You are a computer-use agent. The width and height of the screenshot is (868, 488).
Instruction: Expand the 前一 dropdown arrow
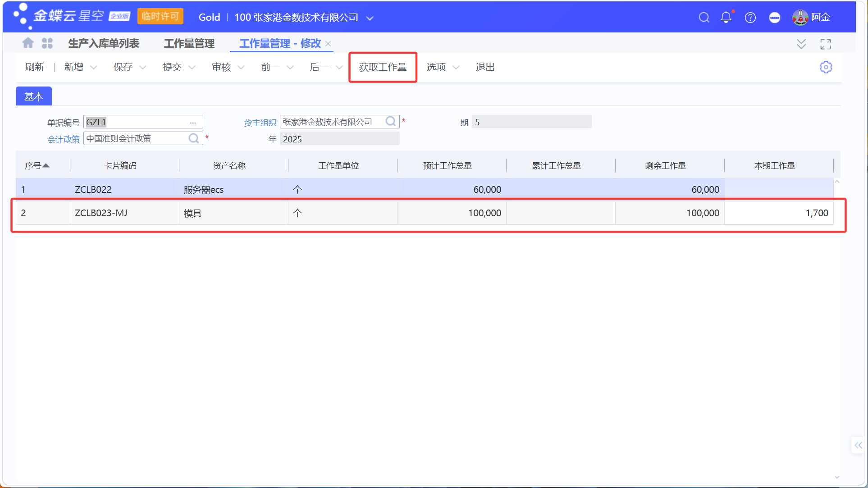point(290,68)
